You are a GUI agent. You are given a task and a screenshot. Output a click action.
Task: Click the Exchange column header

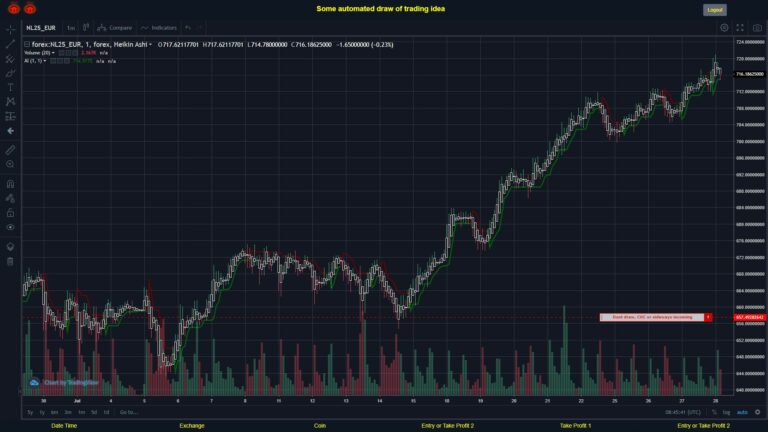(x=192, y=426)
